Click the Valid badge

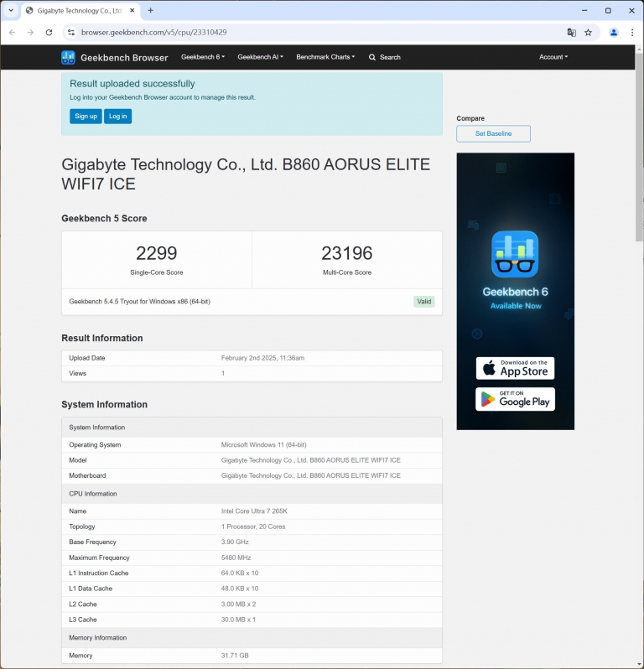point(423,302)
